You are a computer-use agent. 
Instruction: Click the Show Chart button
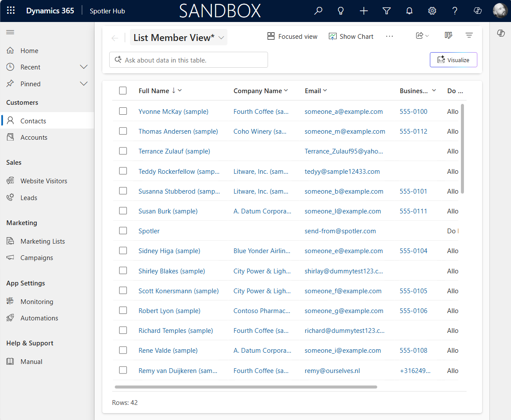click(351, 37)
